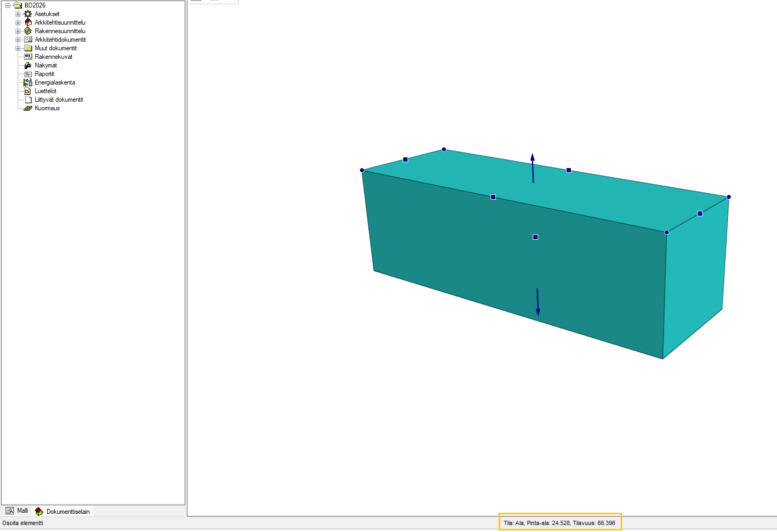Click the downward arrow on the front face
Screen dimensions: 777x532
[538, 302]
